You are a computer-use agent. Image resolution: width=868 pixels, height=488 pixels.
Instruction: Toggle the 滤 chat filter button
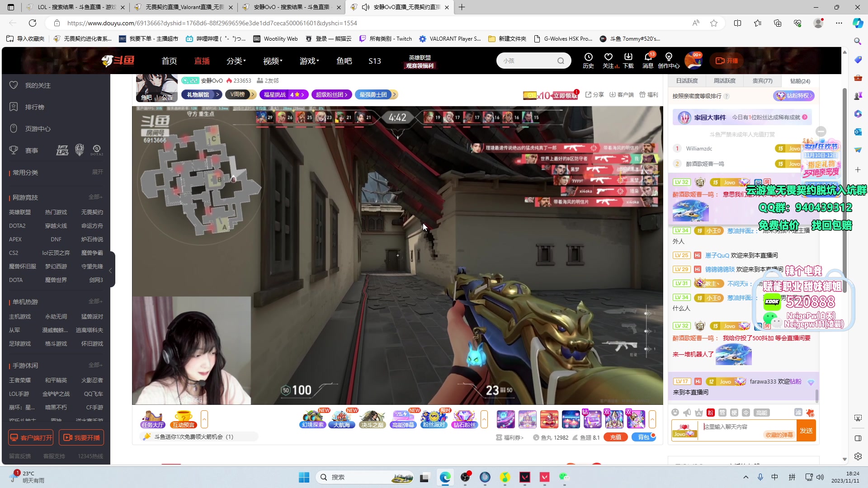pos(798,413)
